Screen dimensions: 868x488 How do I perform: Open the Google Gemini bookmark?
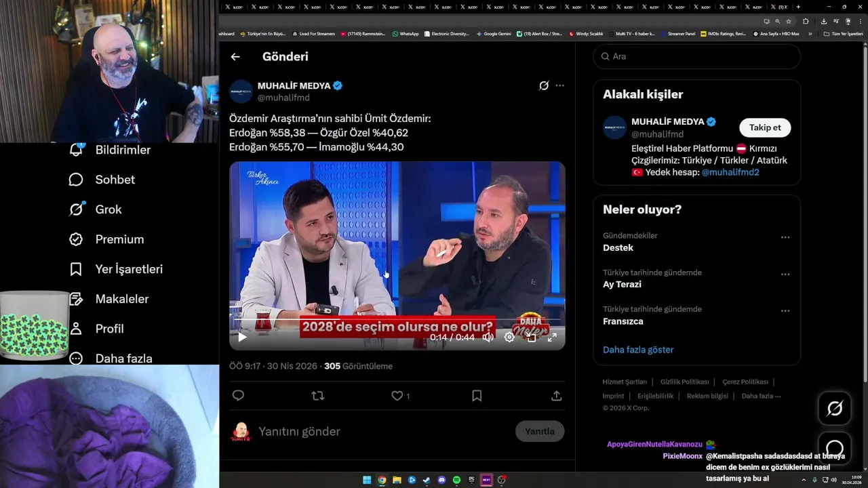494,33
